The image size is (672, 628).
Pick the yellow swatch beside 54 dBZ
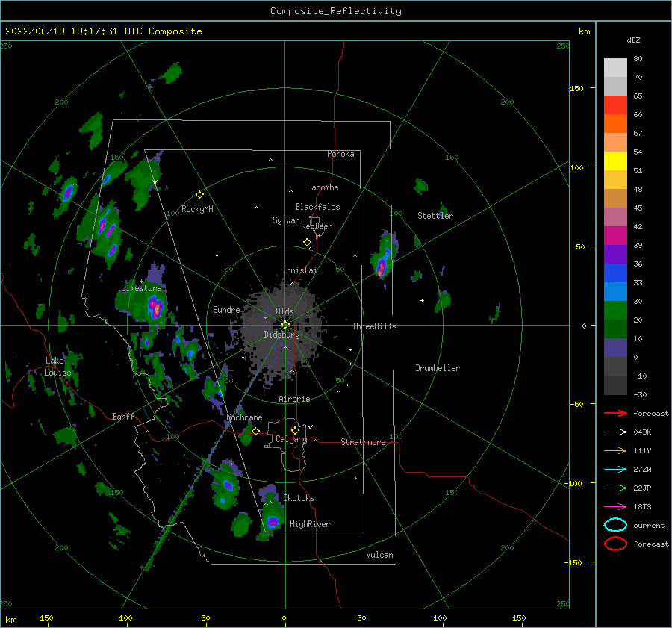coord(615,161)
